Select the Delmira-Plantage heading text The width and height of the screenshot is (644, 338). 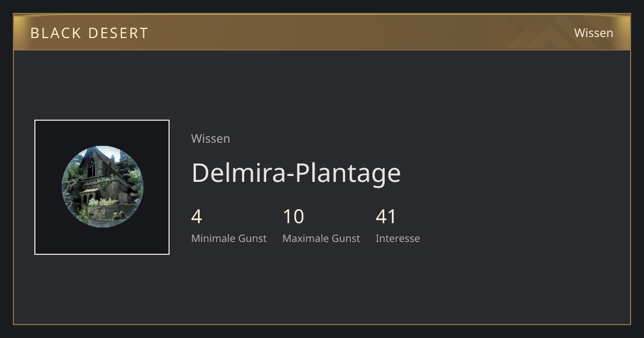click(x=296, y=173)
